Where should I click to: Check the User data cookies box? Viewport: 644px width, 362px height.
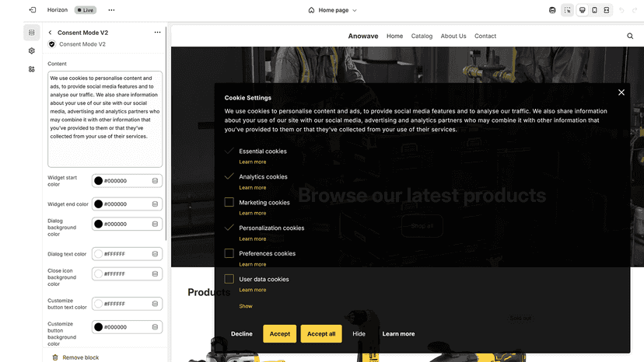coord(229,279)
